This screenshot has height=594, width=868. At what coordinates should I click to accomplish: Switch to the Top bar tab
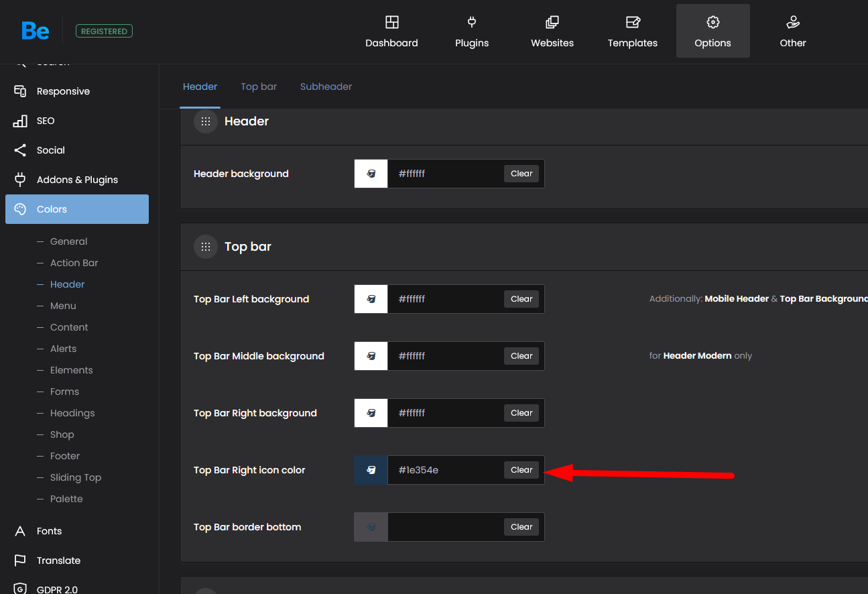[259, 86]
